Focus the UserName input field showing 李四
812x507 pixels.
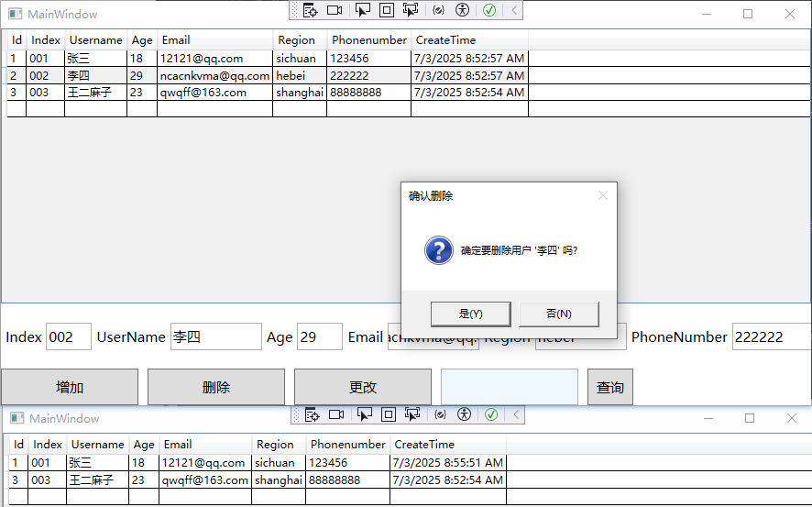coord(216,336)
